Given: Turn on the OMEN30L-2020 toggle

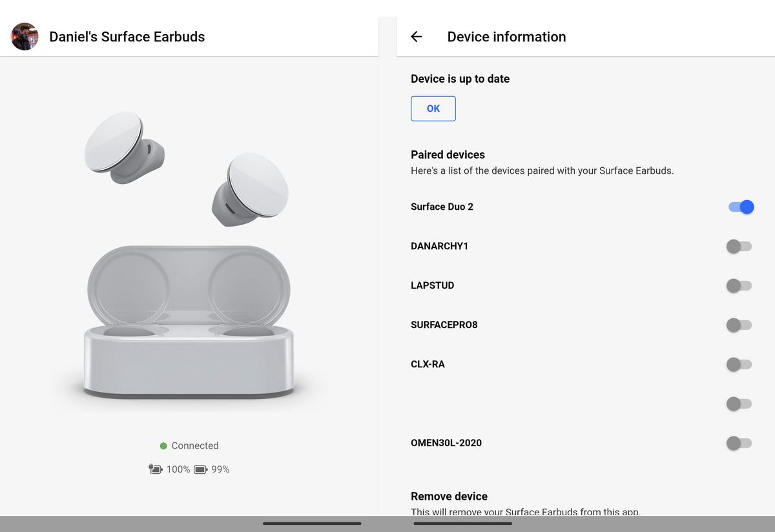Looking at the screenshot, I should click(x=739, y=443).
